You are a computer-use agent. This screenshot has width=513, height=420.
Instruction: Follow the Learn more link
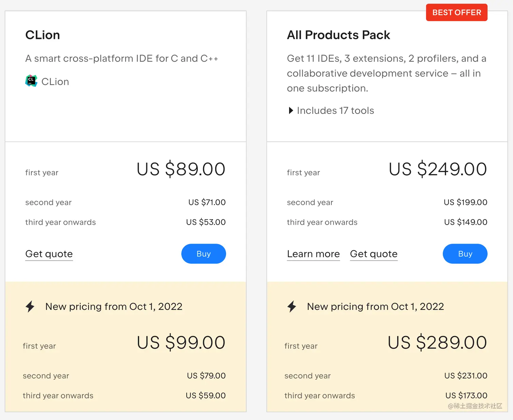point(313,254)
